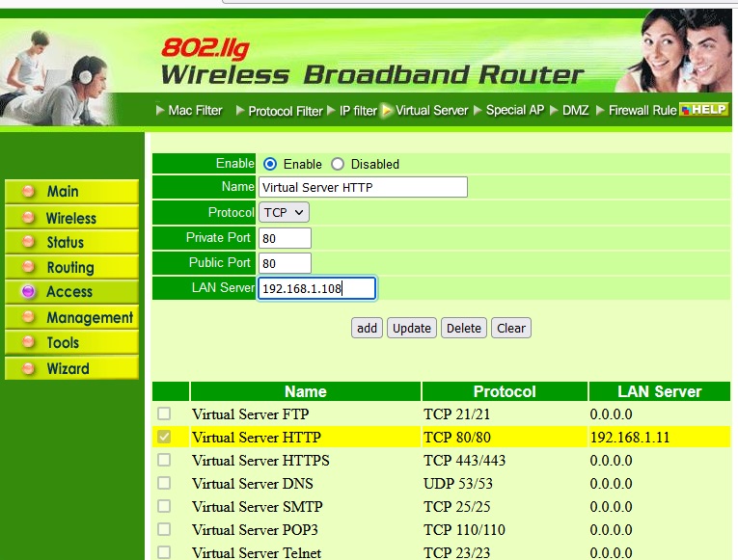Screen dimensions: 738x560
Task: Open the Main sidebar menu
Action: coord(71,192)
